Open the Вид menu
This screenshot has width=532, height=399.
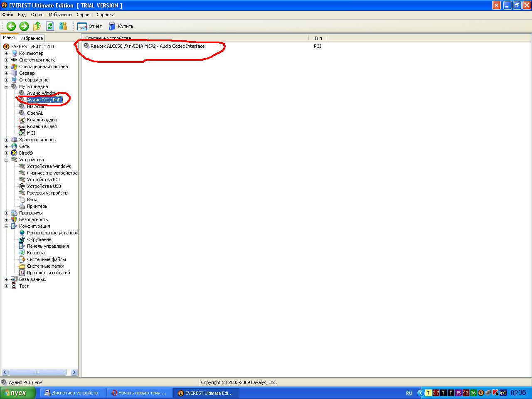click(x=22, y=15)
